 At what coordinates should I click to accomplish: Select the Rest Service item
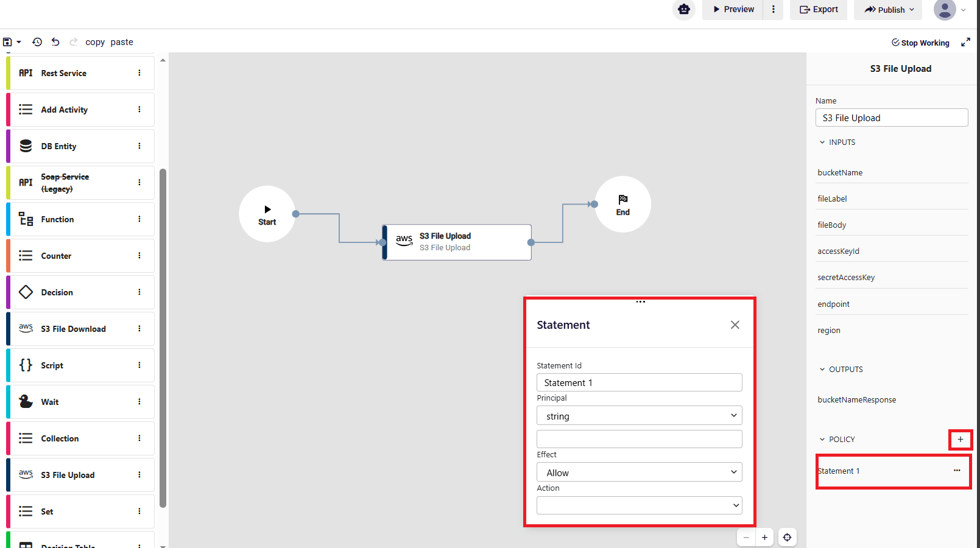pos(80,73)
